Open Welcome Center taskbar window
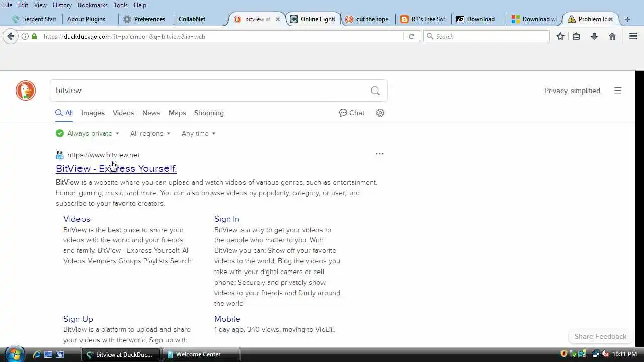 pyautogui.click(x=201, y=354)
